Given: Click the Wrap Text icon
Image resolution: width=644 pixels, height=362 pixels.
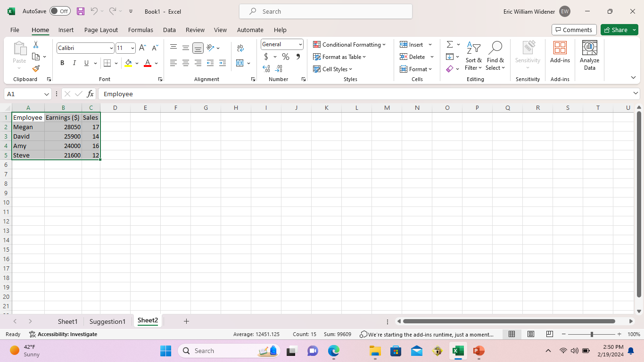Looking at the screenshot, I should pos(240,48).
